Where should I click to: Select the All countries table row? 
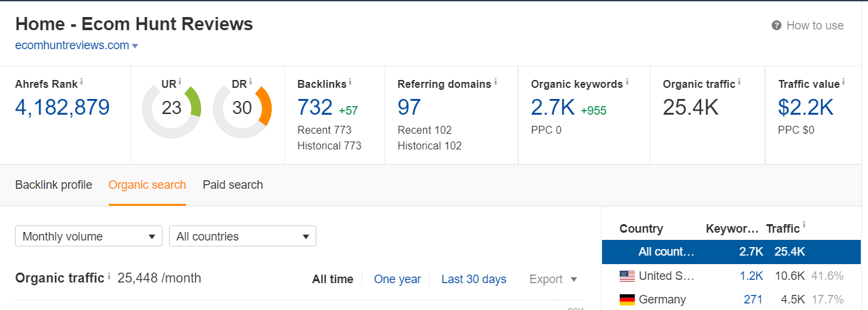pyautogui.click(x=731, y=252)
